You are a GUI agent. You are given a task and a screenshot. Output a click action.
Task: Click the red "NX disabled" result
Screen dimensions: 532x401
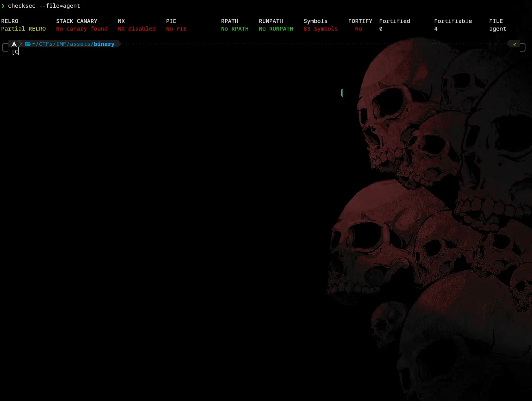click(x=137, y=29)
